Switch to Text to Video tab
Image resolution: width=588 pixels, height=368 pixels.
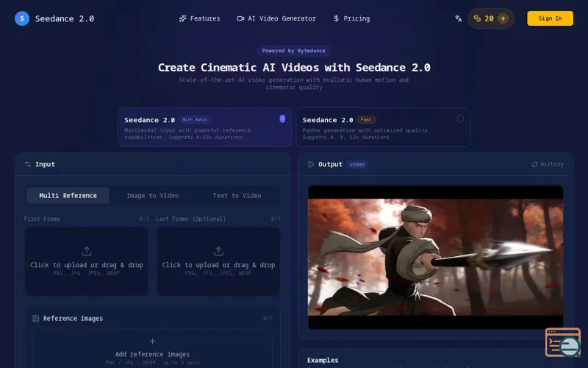[237, 195]
